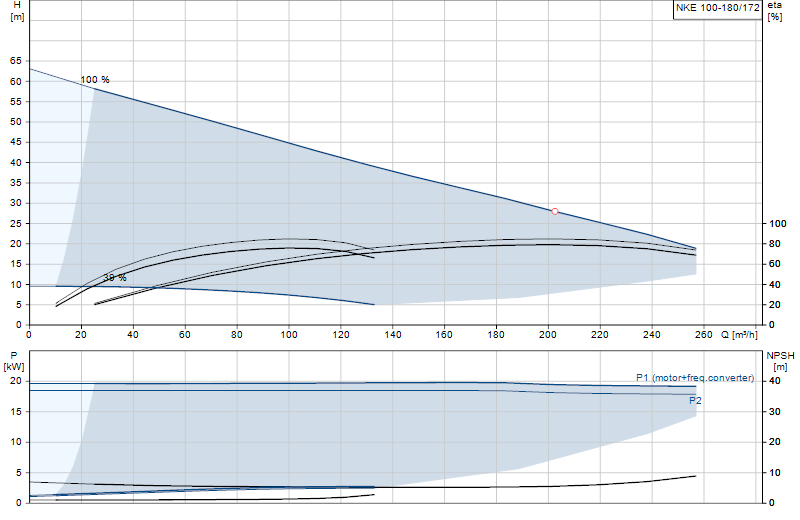Click the Q [m³/h] axis label
This screenshot has width=800, height=520.
tap(739, 335)
